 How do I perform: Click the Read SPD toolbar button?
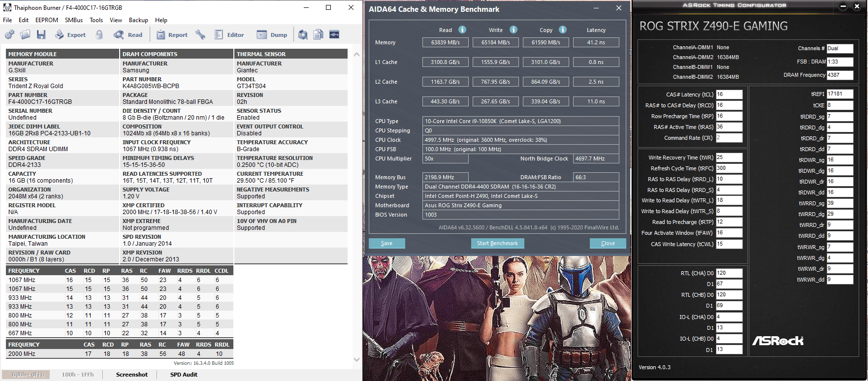coord(128,34)
